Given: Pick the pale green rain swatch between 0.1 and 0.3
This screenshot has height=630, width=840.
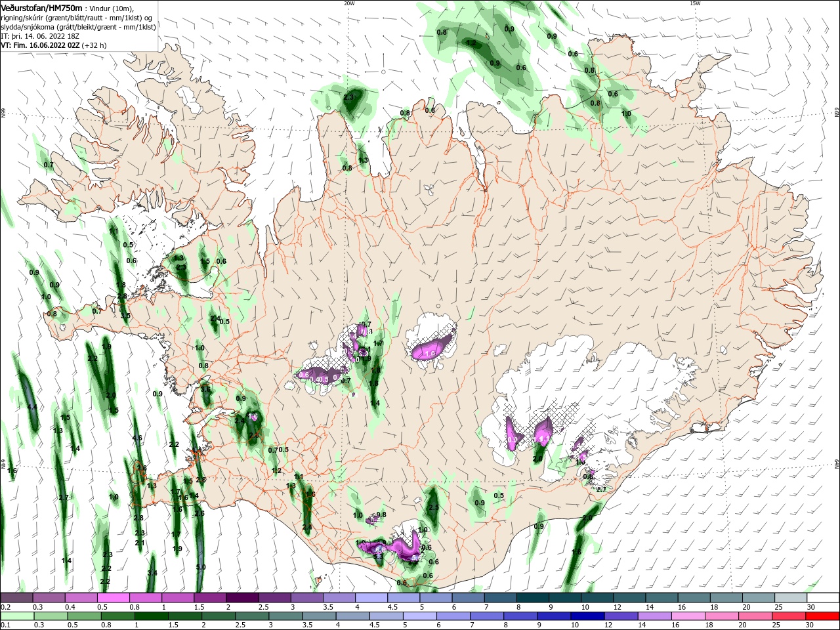Looking at the screenshot, I should tap(17, 616).
